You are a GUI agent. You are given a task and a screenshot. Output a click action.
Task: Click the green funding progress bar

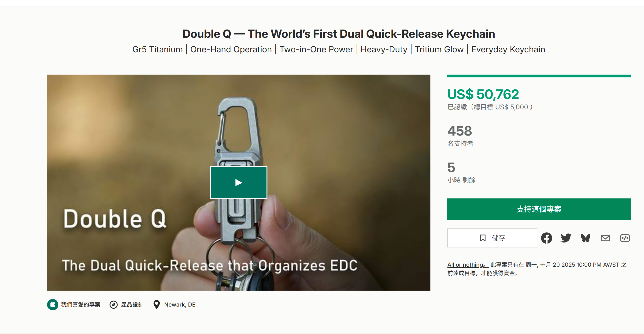(538, 76)
